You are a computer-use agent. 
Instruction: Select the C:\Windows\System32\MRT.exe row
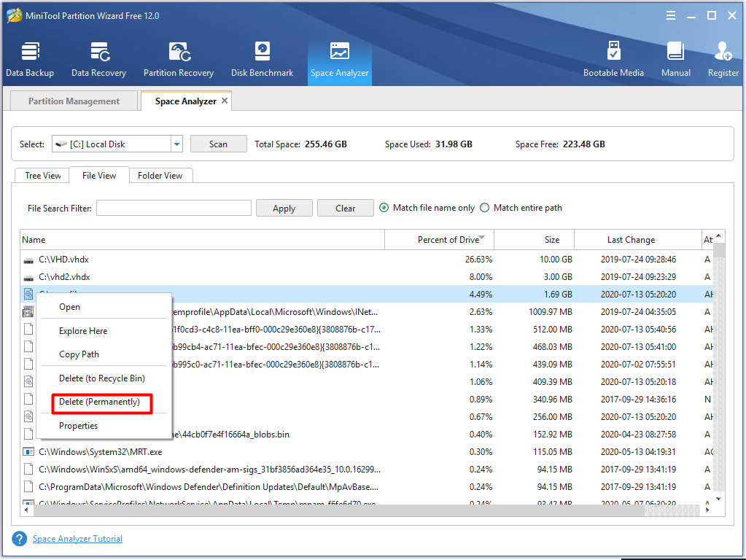point(367,452)
